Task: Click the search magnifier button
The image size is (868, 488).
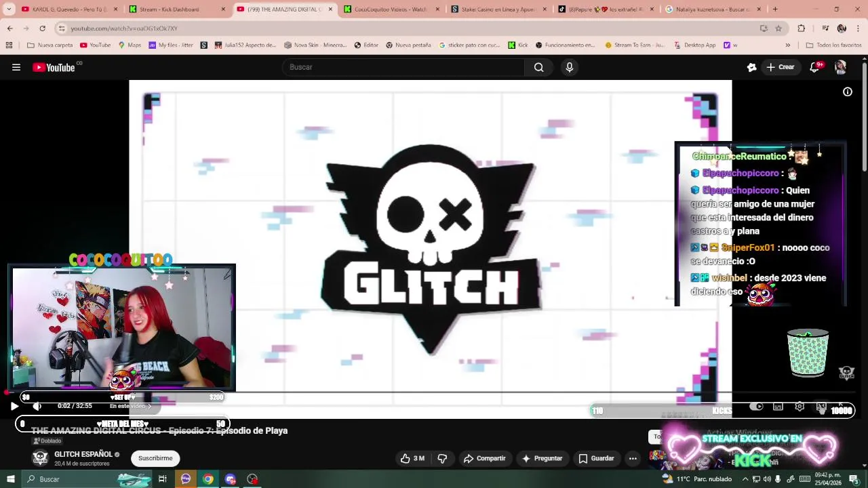Action: [x=538, y=67]
